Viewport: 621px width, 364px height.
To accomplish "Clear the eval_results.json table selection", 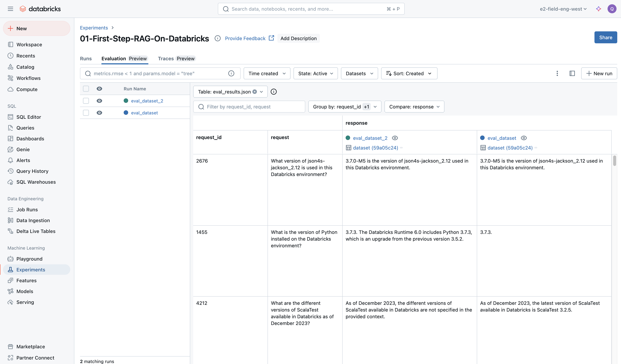I will (255, 92).
